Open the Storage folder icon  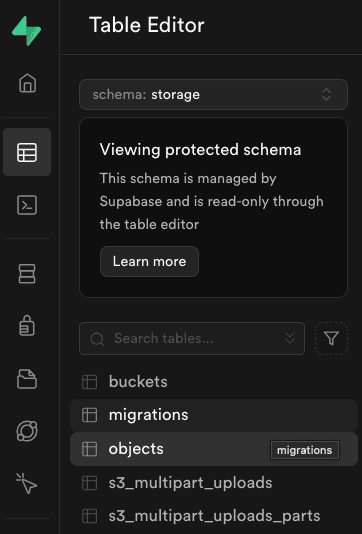coord(27,379)
